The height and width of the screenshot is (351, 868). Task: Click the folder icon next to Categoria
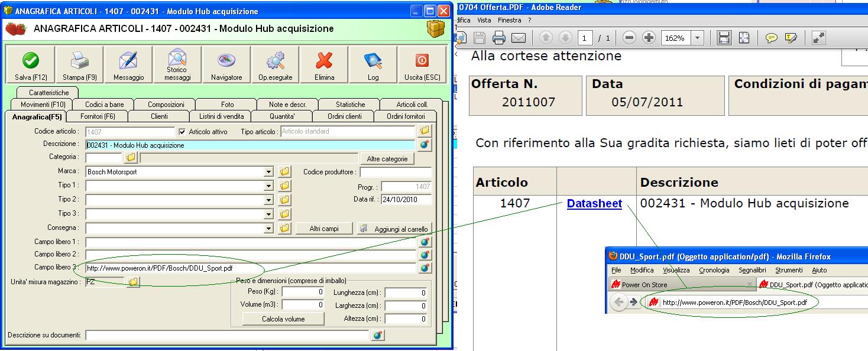pos(131,158)
